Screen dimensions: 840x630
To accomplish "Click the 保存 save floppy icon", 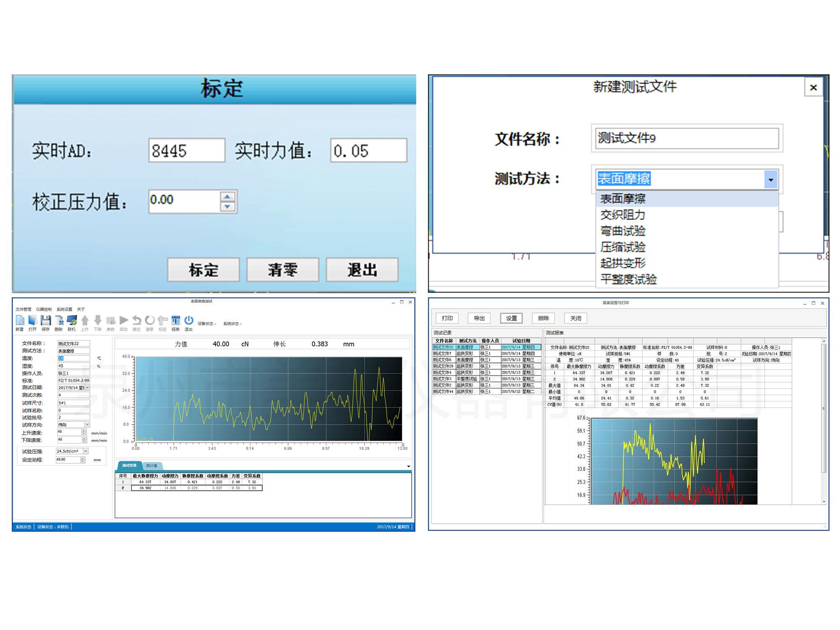I will [46, 321].
